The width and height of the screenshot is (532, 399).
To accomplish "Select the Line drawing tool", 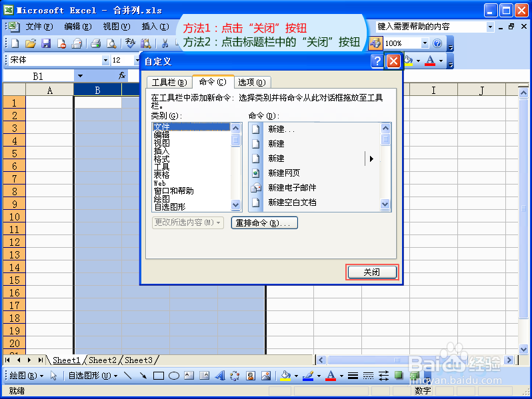I will (127, 376).
